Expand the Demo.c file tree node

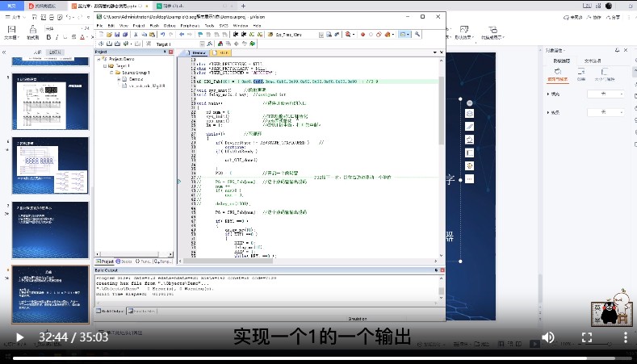(x=119, y=79)
